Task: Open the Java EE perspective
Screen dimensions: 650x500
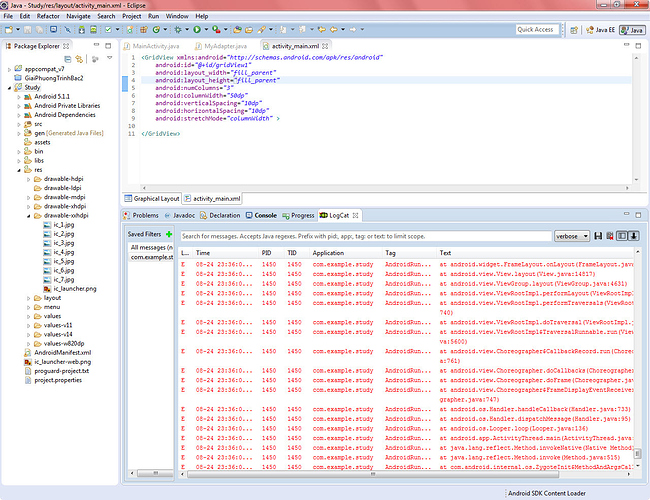Action: tap(598, 30)
